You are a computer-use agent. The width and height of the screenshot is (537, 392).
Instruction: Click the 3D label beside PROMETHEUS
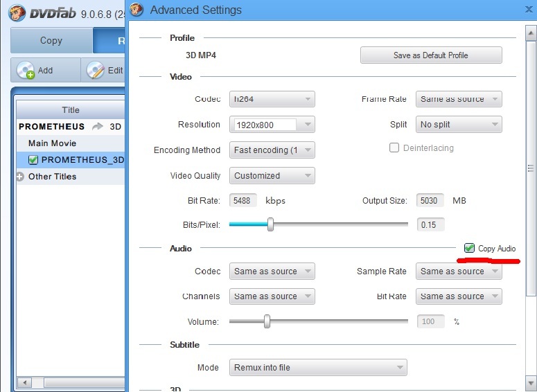[116, 127]
